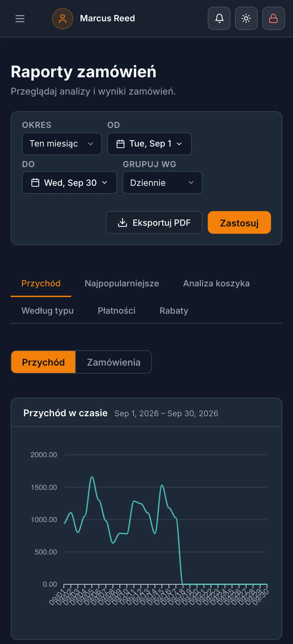Select the Płatności tab
This screenshot has height=644, width=293.
(117, 311)
